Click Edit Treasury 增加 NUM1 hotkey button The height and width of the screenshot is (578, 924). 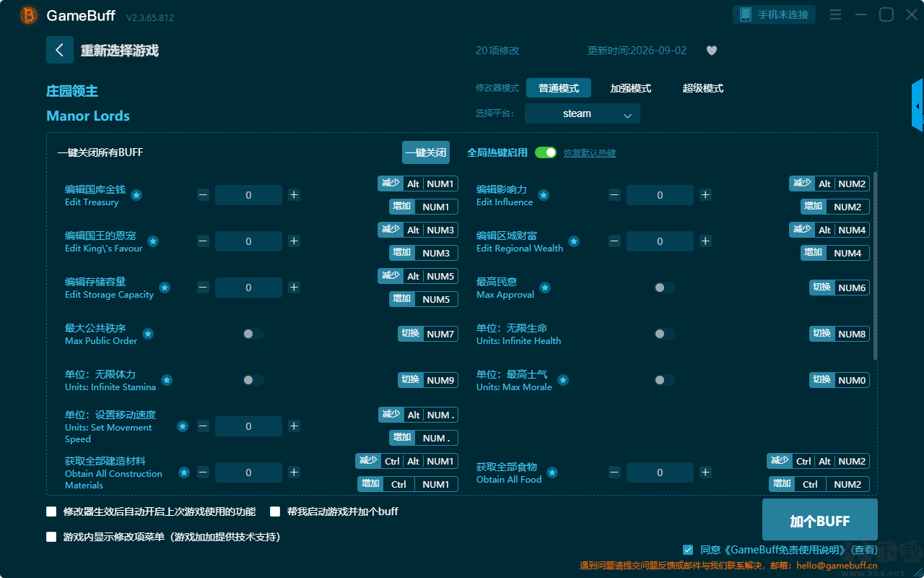click(424, 207)
